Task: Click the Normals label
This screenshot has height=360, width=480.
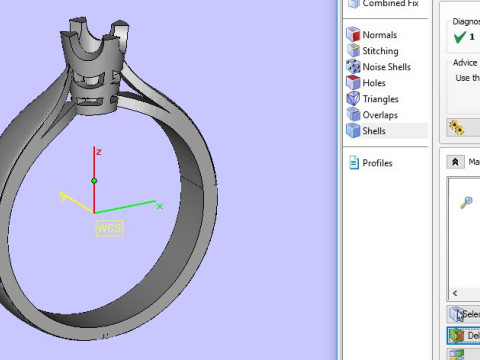Action: [380, 35]
